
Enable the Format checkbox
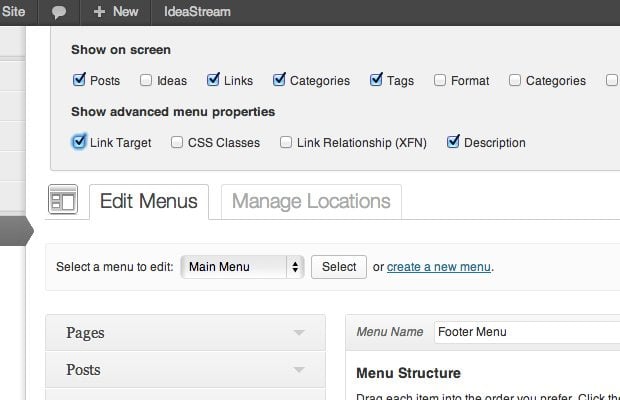click(x=439, y=80)
